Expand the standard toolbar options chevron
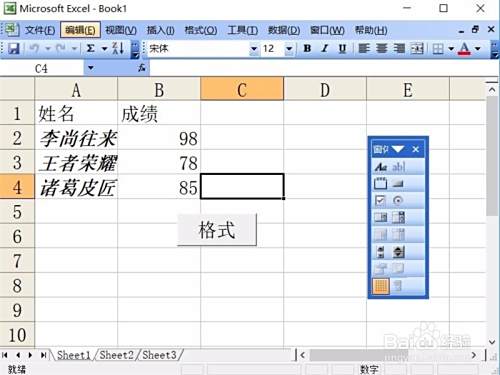This screenshot has height=375, width=500. click(x=135, y=50)
